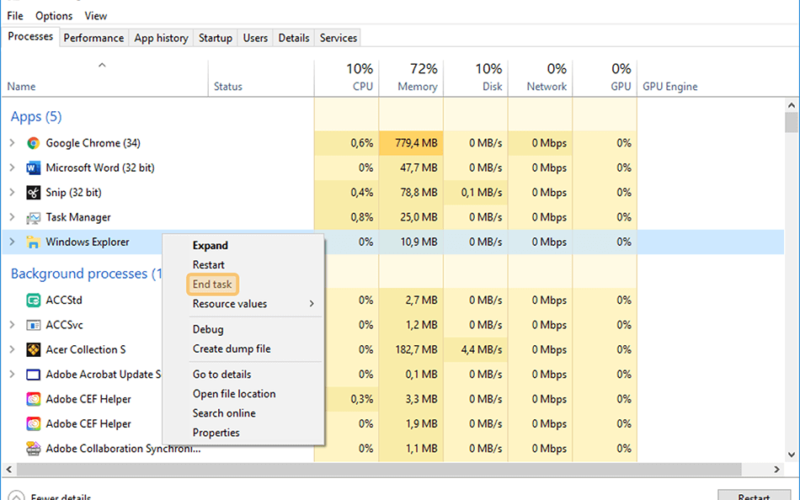The width and height of the screenshot is (800, 500).
Task: Expand the Windows Explorer row chevron
Action: pyautogui.click(x=12, y=242)
